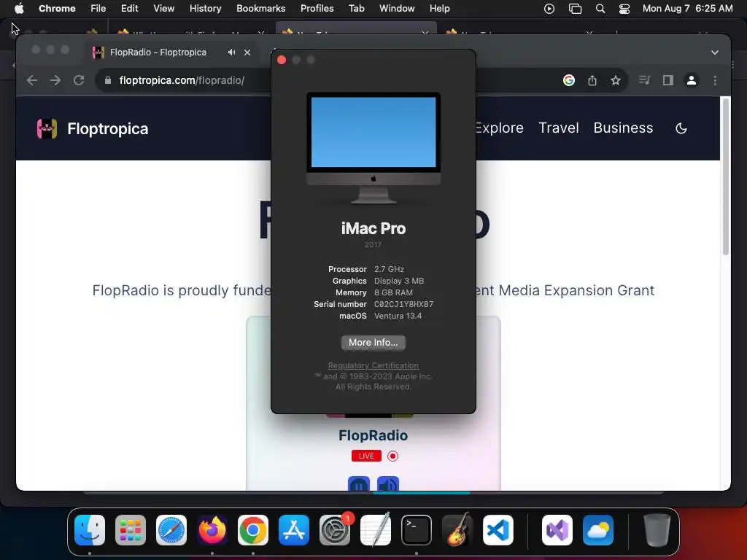Open System Settings with update badge
Viewport: 747px width, 560px height.
point(335,530)
